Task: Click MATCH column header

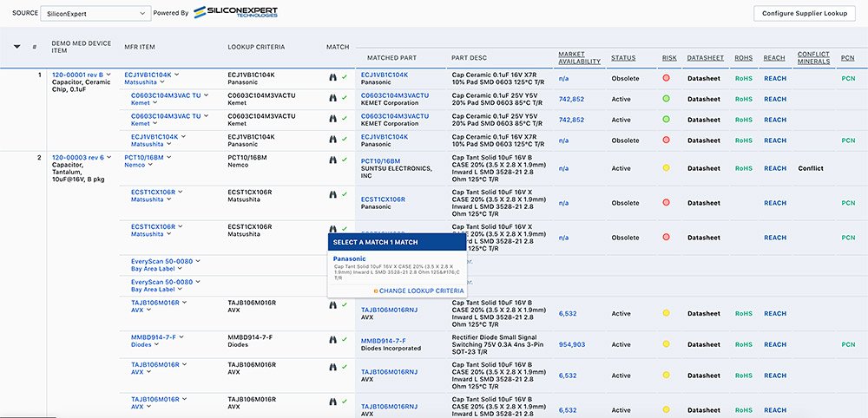Action: pos(338,47)
